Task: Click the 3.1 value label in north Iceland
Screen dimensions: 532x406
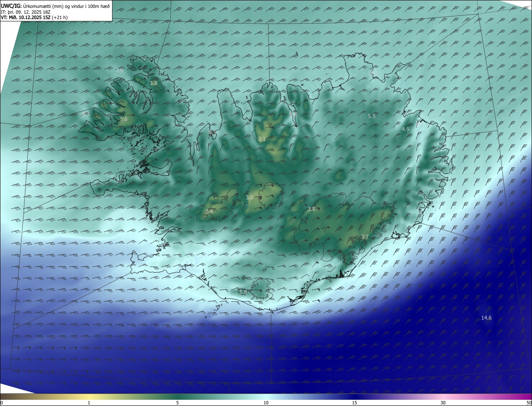Action: [261, 139]
